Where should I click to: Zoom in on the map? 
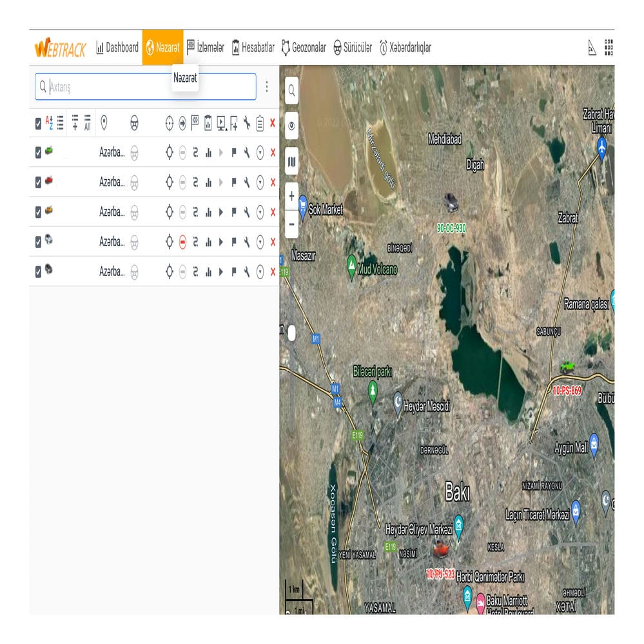(x=291, y=196)
